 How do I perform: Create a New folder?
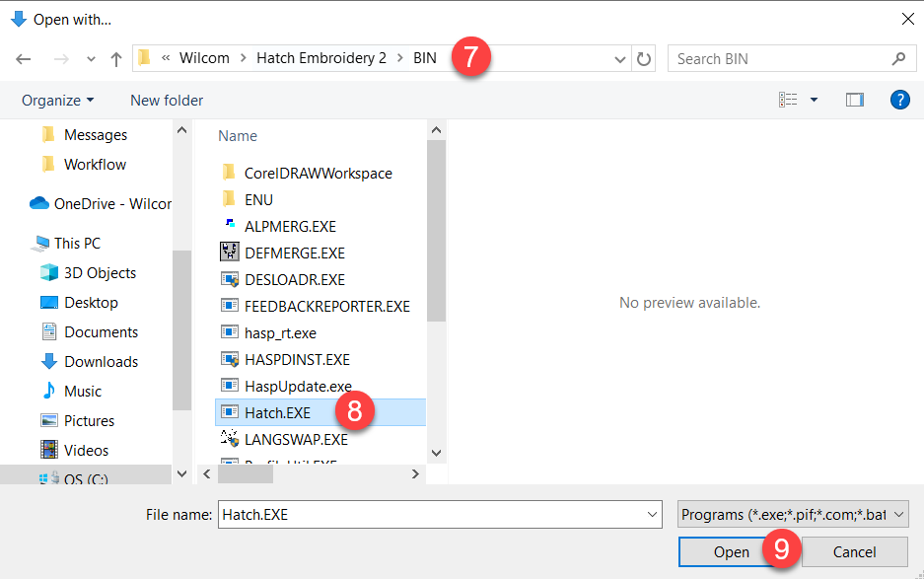point(167,101)
